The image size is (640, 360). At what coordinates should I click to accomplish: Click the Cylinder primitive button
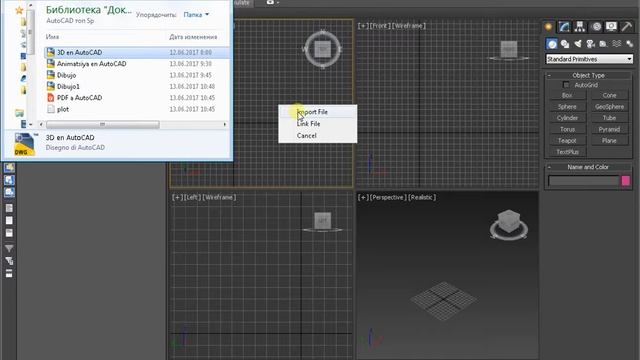click(x=567, y=118)
